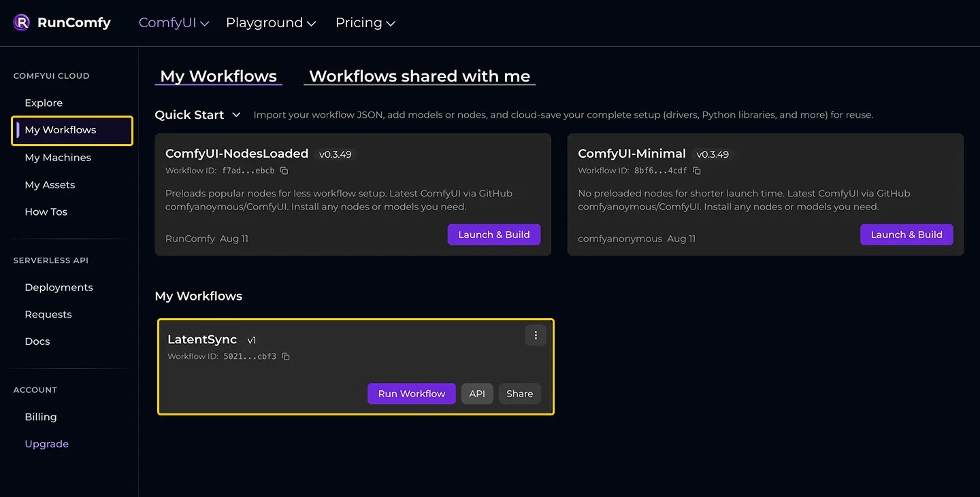
Task: Click the v1 badge on LatentSync
Action: 252,340
